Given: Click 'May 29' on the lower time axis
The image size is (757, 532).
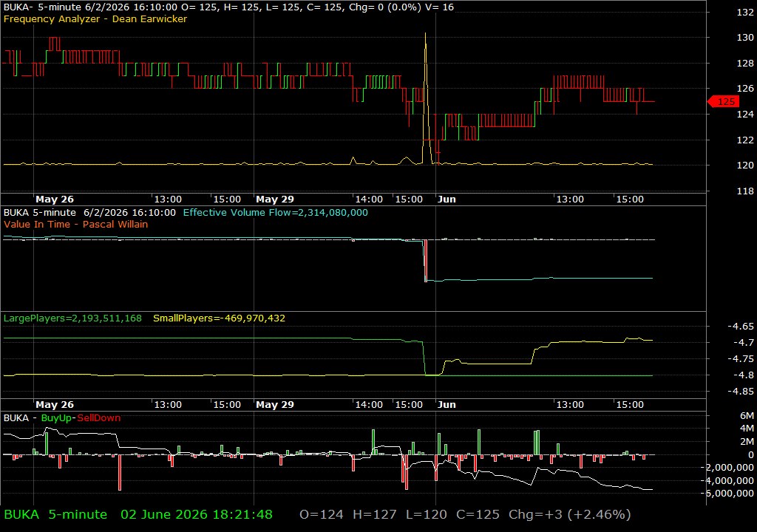Looking at the screenshot, I should pyautogui.click(x=275, y=405).
